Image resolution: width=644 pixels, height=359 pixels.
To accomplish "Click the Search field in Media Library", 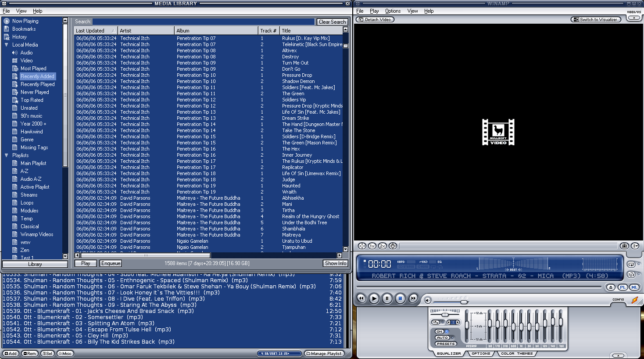I will [204, 22].
